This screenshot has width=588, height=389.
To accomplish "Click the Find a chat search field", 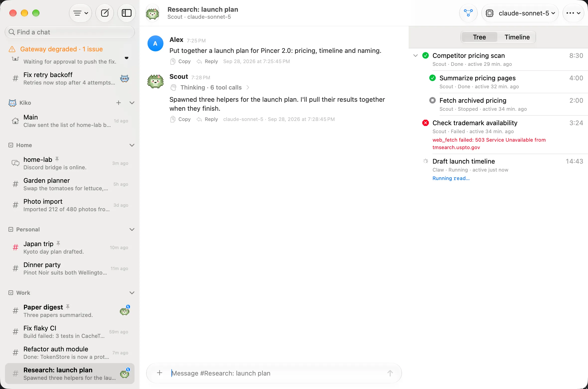I will tap(70, 32).
